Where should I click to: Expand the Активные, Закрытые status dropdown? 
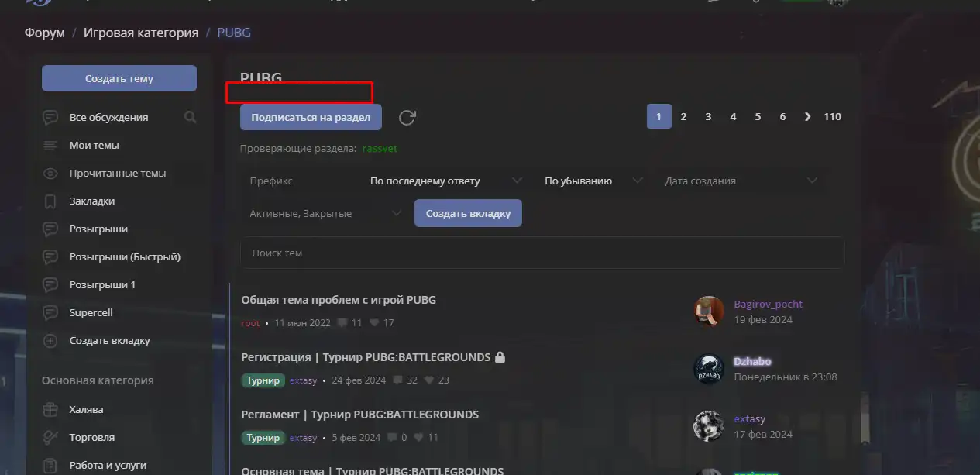325,213
